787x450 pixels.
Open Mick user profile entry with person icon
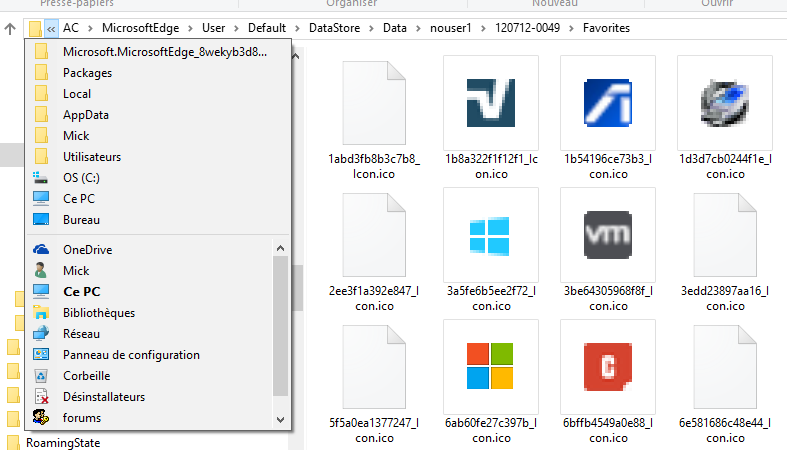[x=150, y=271]
